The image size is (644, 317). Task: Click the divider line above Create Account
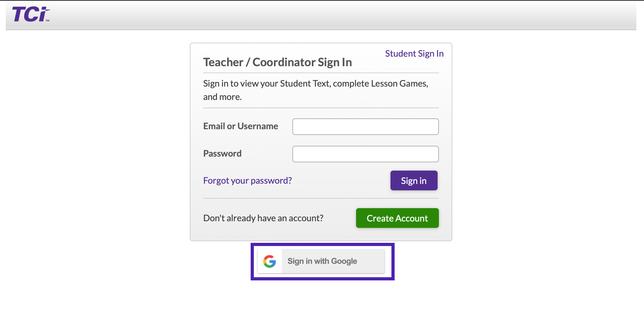321,198
